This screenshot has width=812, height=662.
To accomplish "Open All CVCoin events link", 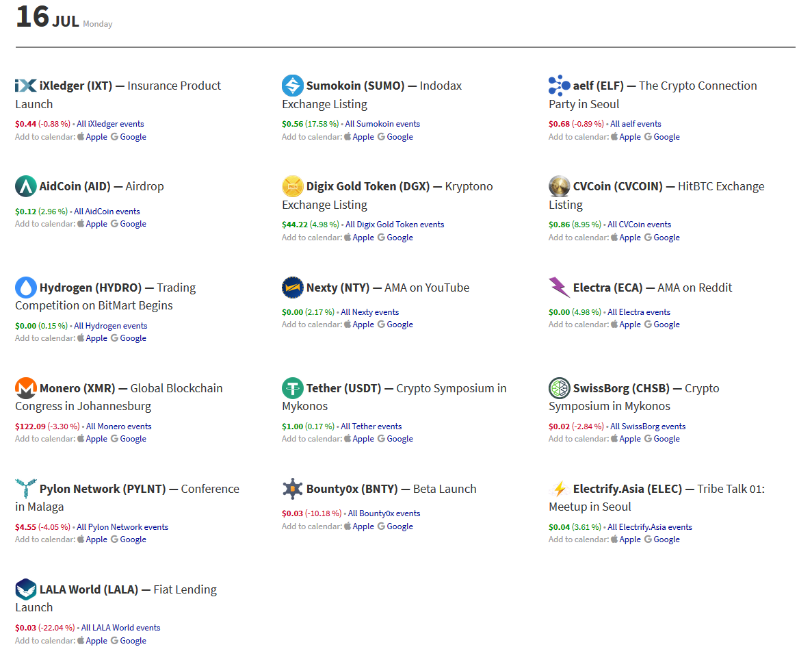I will coord(639,225).
